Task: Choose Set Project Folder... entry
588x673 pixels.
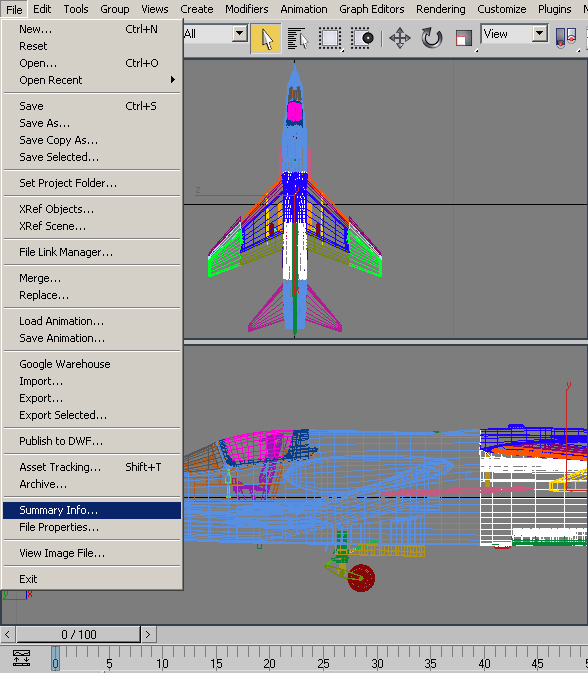Action: 92,183
